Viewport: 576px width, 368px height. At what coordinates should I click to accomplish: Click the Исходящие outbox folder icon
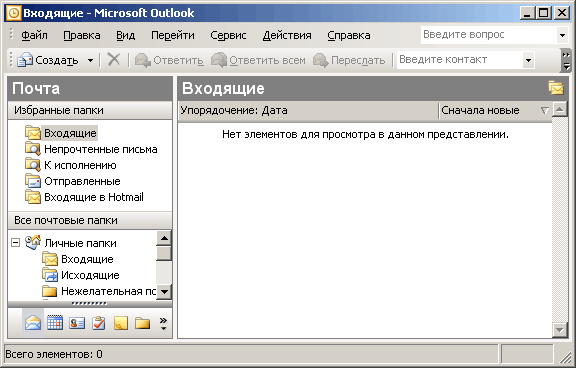[x=50, y=275]
